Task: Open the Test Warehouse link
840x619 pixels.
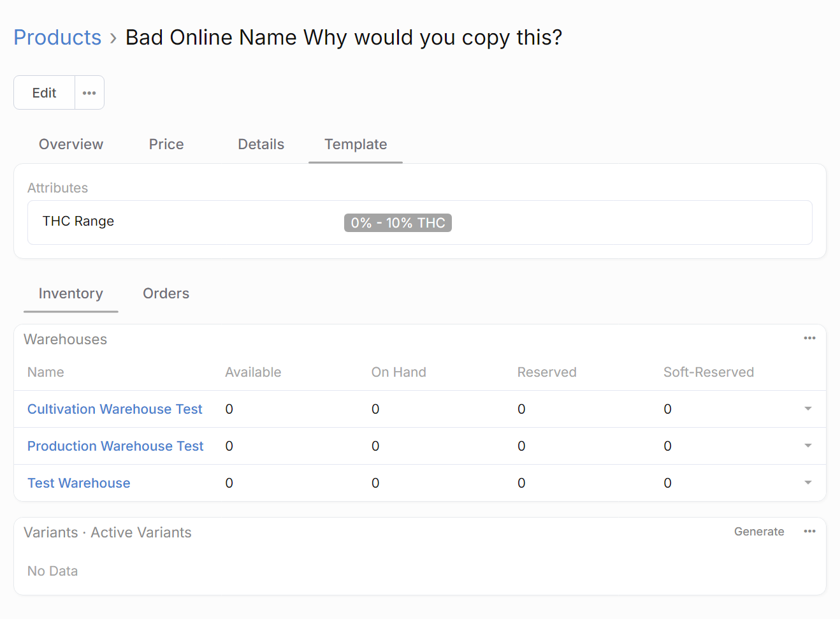Action: tap(79, 483)
